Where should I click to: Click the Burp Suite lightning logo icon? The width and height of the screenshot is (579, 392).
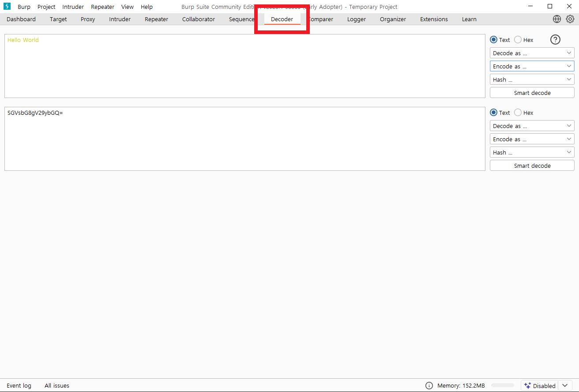click(x=7, y=7)
